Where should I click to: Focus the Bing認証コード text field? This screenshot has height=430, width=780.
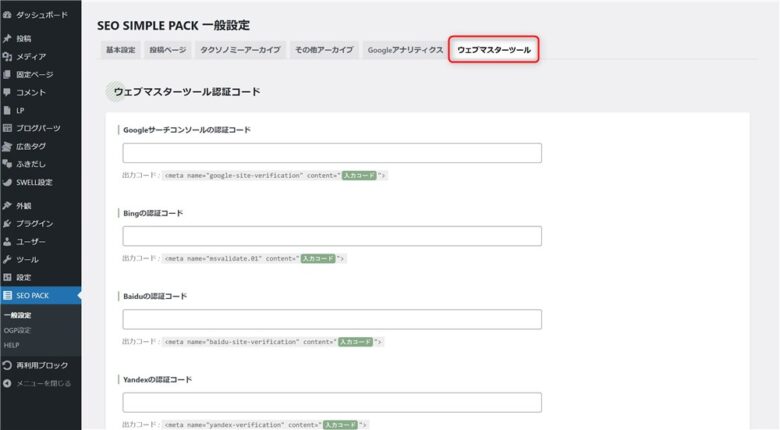332,236
